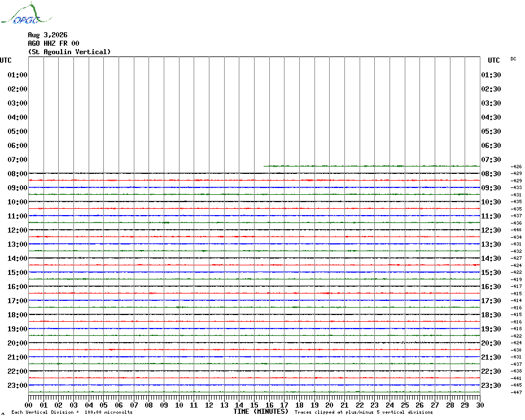Click the DC value '-441'
The image size is (525, 420).
tap(516, 378)
